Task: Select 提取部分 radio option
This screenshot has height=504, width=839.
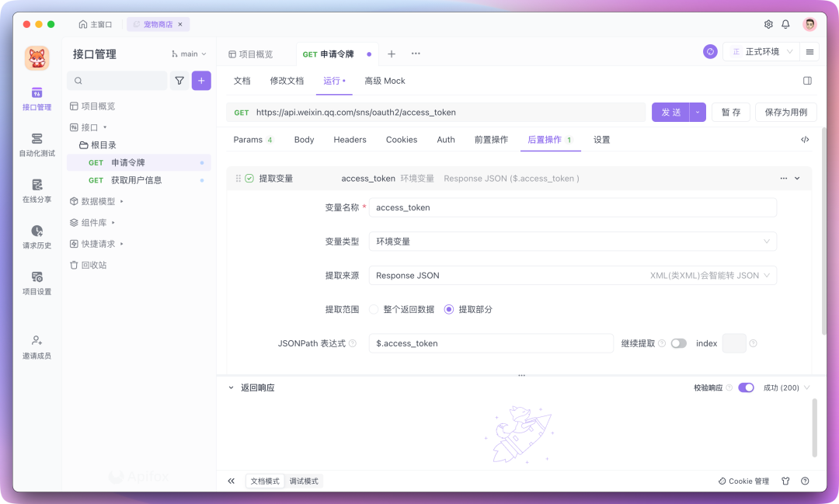Action: (x=449, y=309)
